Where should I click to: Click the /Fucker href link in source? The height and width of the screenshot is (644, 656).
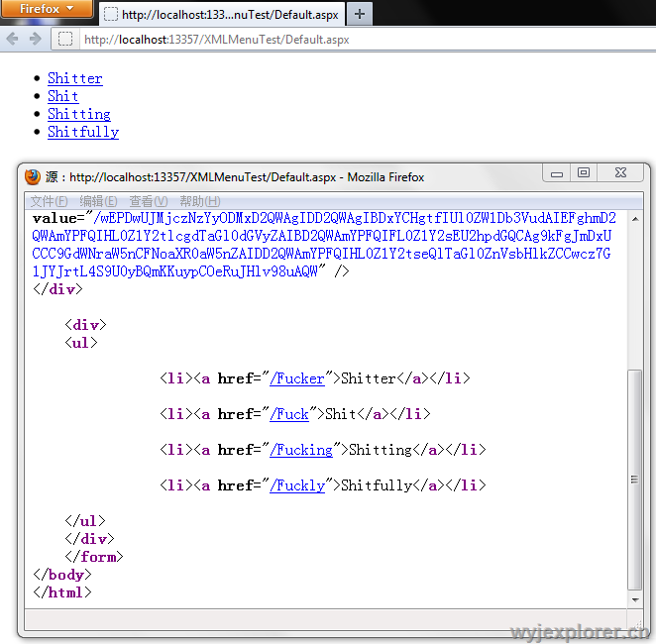coord(297,378)
